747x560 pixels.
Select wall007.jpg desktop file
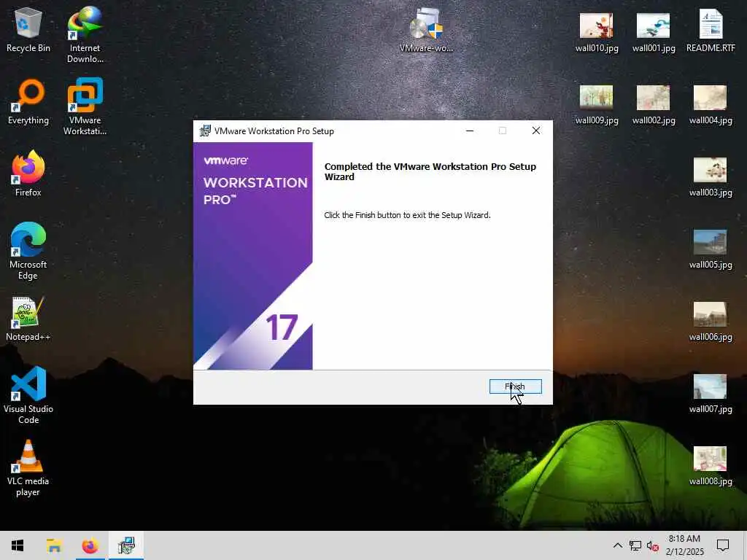click(x=711, y=394)
